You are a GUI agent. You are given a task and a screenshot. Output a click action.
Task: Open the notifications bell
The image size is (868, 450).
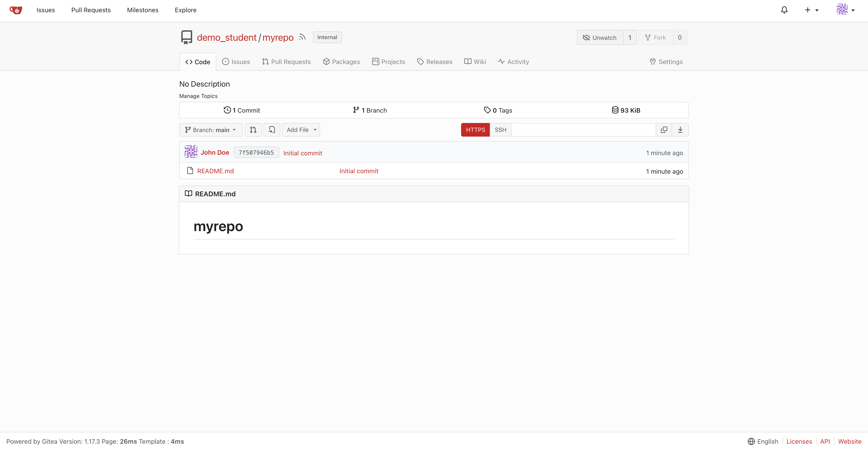(784, 10)
